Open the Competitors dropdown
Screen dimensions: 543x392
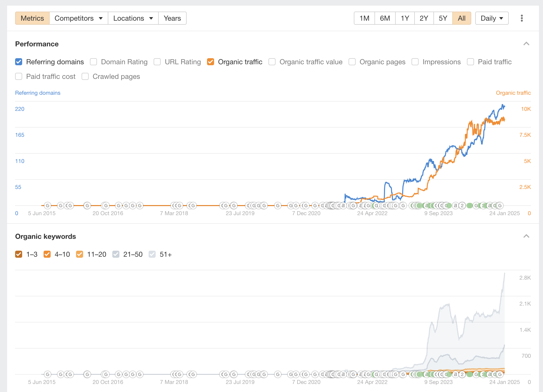[79, 18]
